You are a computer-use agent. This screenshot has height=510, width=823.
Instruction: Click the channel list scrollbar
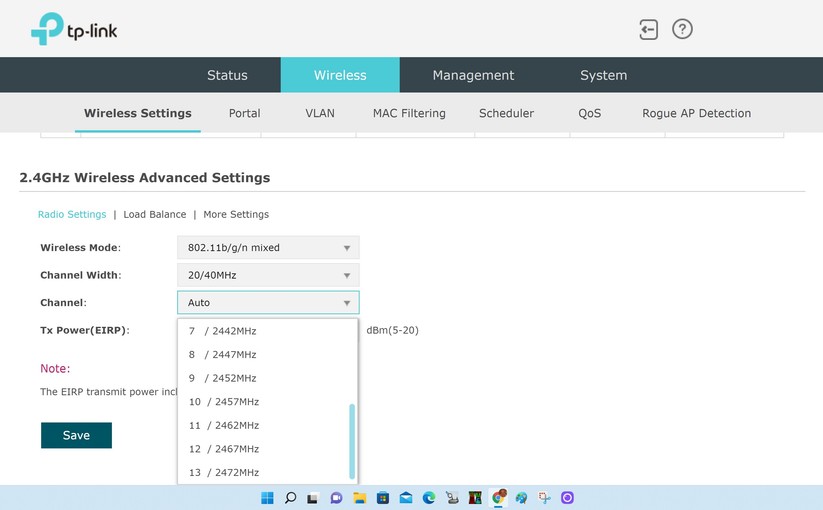point(352,440)
